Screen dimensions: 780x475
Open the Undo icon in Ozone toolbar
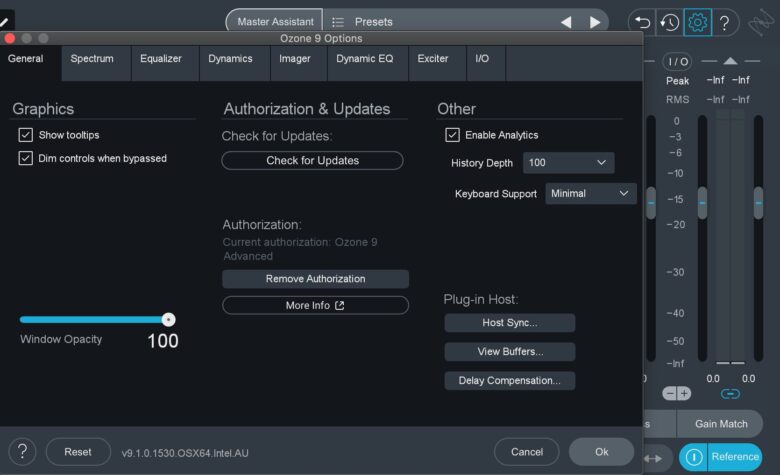click(642, 22)
